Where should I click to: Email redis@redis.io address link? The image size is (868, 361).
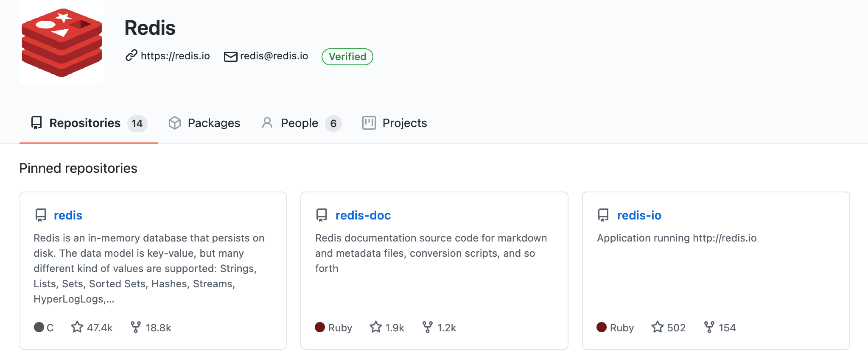tap(274, 56)
